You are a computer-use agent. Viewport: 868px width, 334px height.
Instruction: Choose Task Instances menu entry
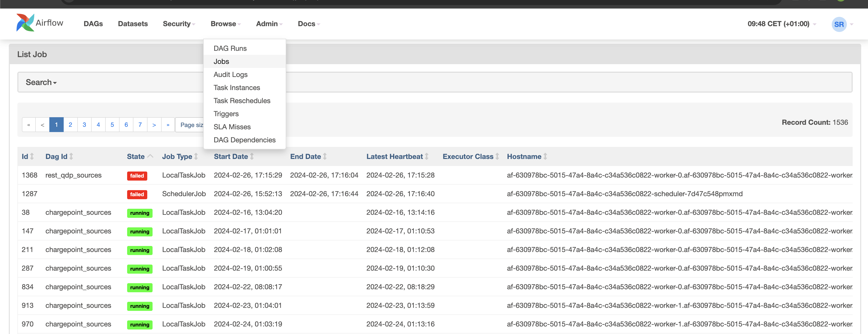(x=245, y=88)
